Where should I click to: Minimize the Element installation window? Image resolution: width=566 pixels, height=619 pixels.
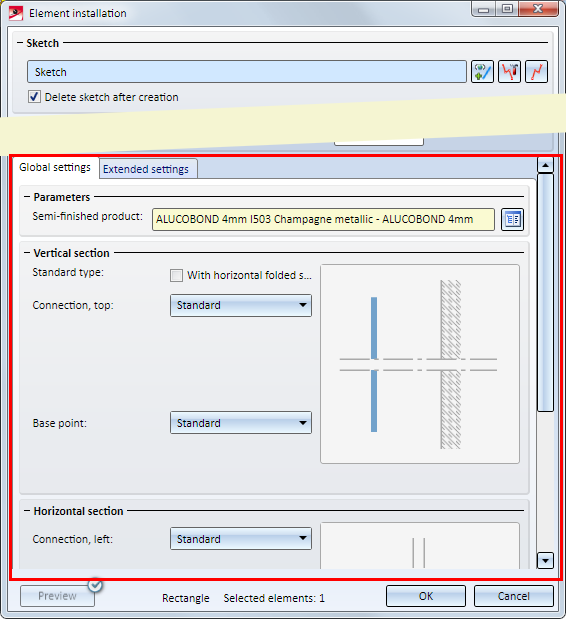[483, 9]
